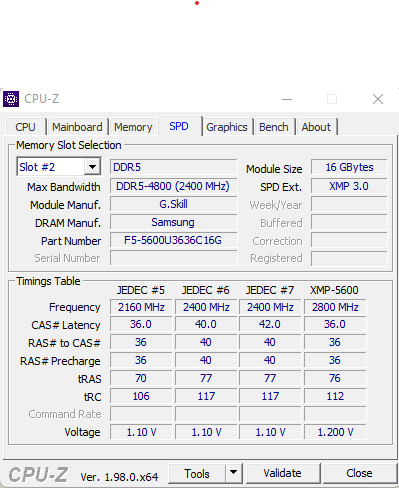Viewport: 399px width, 488px height.
Task: Click the F5-5600U3636C16G part number
Action: click(173, 240)
